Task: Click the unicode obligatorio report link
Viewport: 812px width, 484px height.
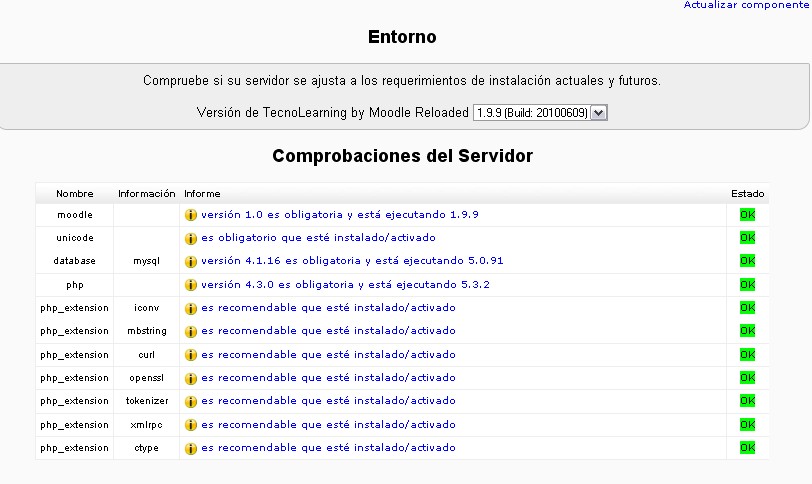Action: [x=318, y=238]
